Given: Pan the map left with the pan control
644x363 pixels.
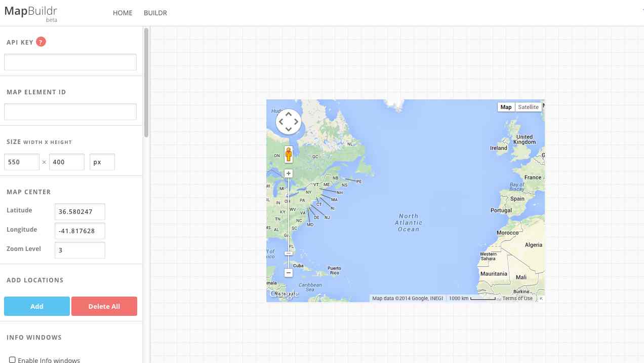Looking at the screenshot, I should [x=281, y=122].
